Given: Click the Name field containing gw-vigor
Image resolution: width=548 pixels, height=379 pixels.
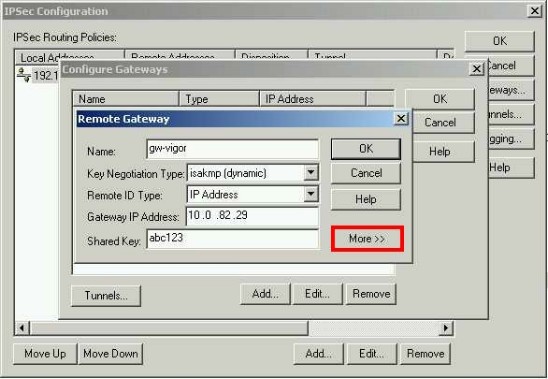Looking at the screenshot, I should pos(232,149).
